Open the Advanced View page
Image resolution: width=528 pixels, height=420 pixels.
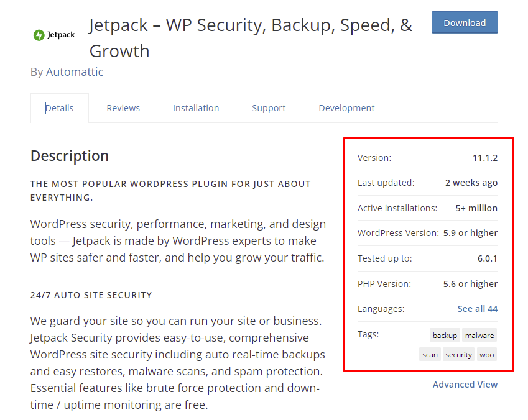pyautogui.click(x=465, y=384)
